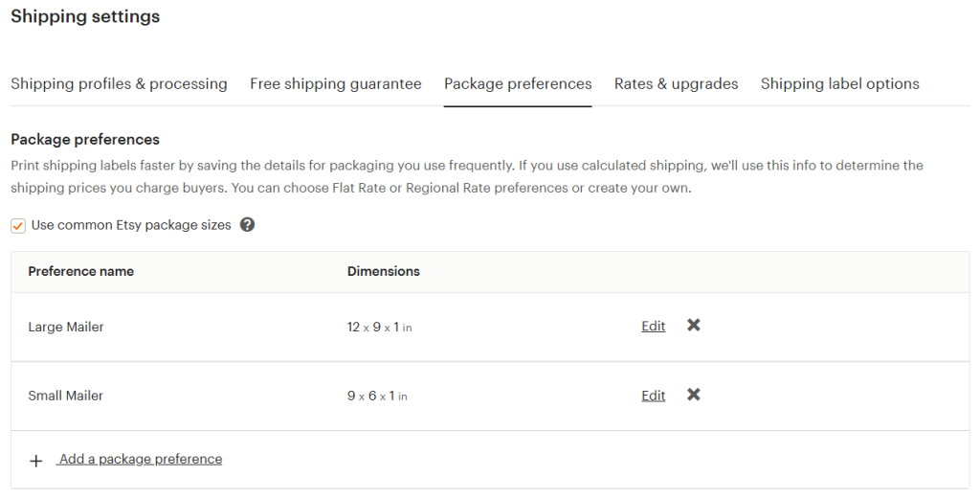Go to the Rates & upgrades tab
The image size is (980, 499).
(x=676, y=84)
